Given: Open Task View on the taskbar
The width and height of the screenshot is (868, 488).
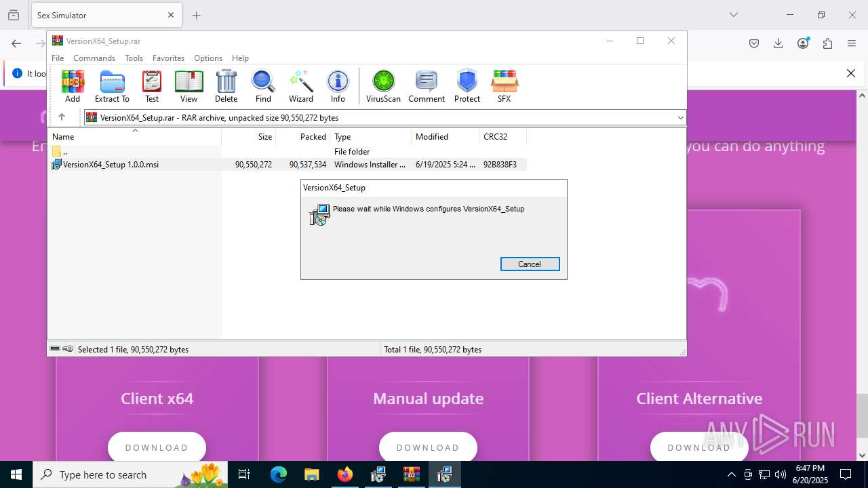Looking at the screenshot, I should [x=244, y=474].
